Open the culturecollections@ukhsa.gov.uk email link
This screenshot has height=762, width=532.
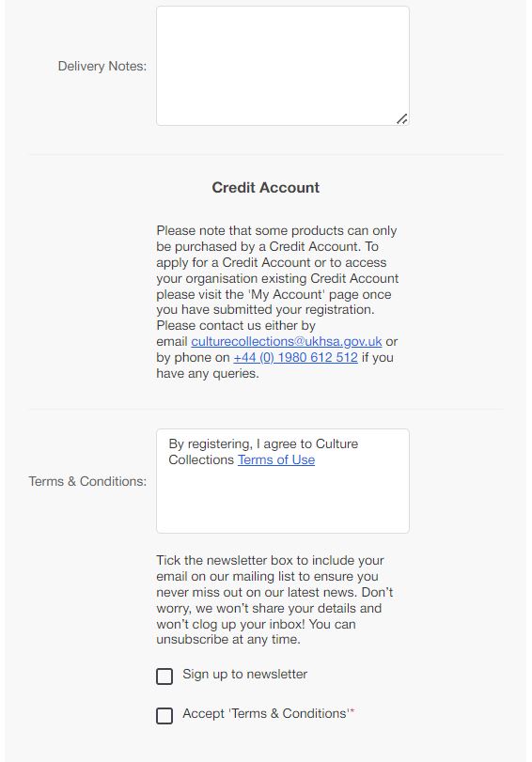coord(287,342)
